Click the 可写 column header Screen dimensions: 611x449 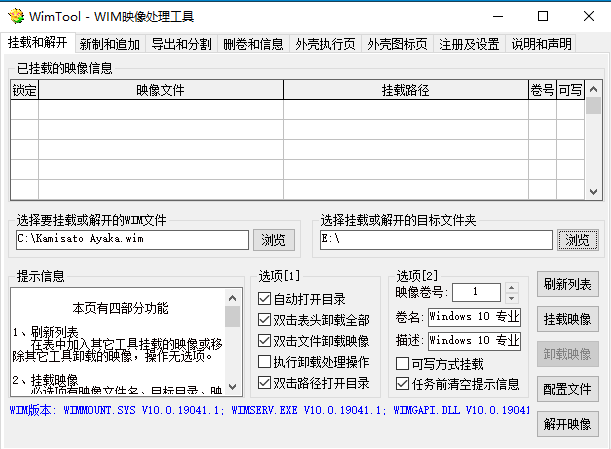pyautogui.click(x=570, y=90)
